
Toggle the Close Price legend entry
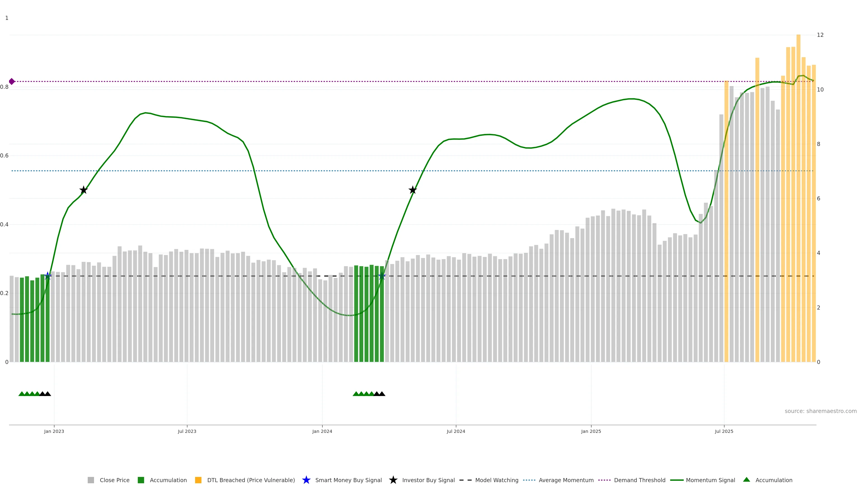[x=115, y=480]
